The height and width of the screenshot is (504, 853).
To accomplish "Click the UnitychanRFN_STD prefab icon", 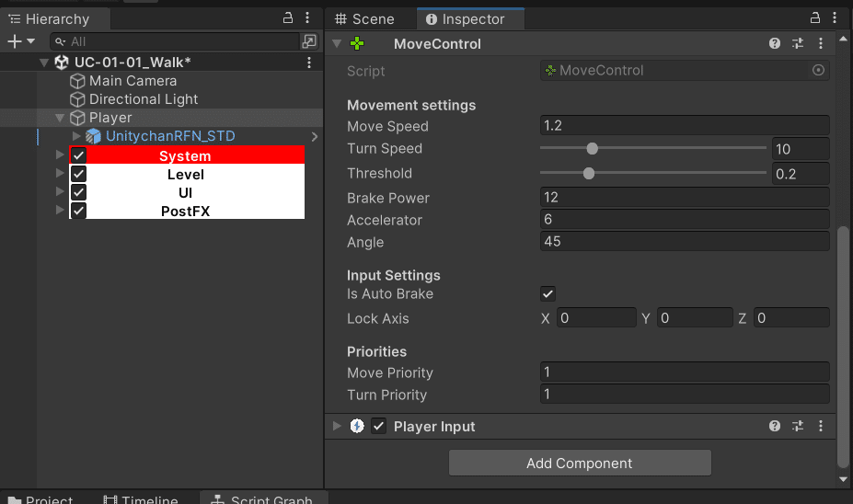I will pyautogui.click(x=93, y=136).
